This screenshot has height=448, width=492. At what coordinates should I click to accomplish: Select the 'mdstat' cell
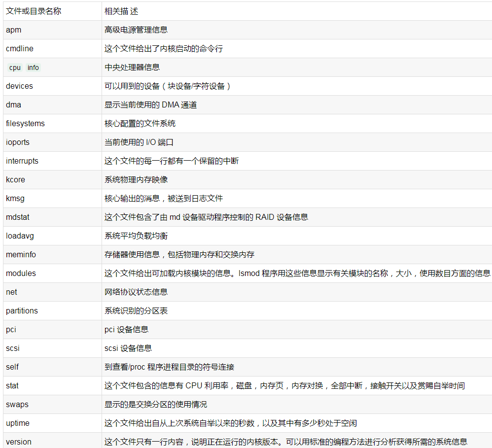(52, 217)
